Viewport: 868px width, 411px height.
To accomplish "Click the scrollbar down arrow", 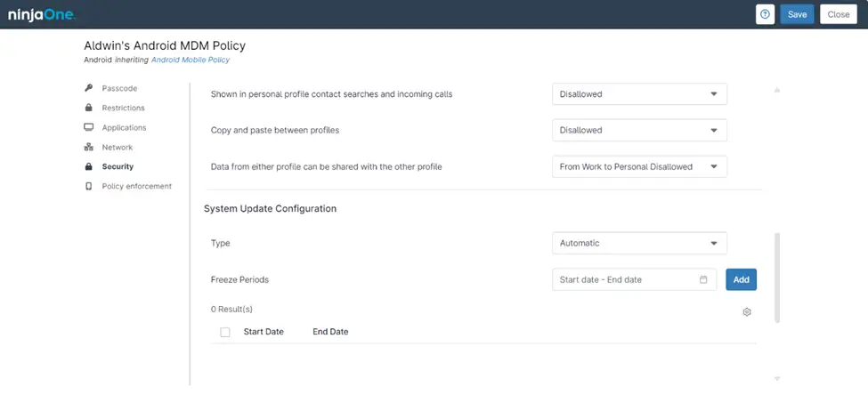I will [776, 379].
